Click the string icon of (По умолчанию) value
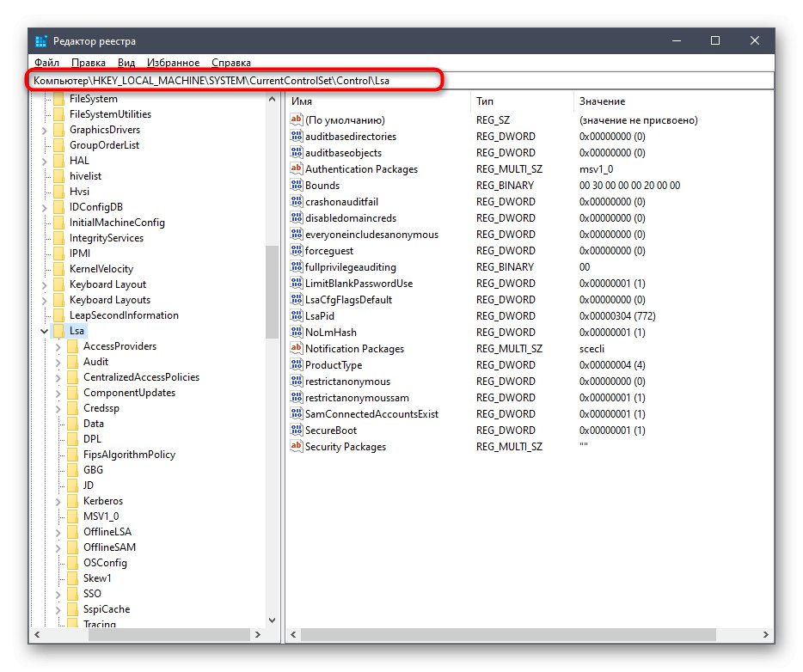The width and height of the screenshot is (803, 672). pyautogui.click(x=296, y=119)
